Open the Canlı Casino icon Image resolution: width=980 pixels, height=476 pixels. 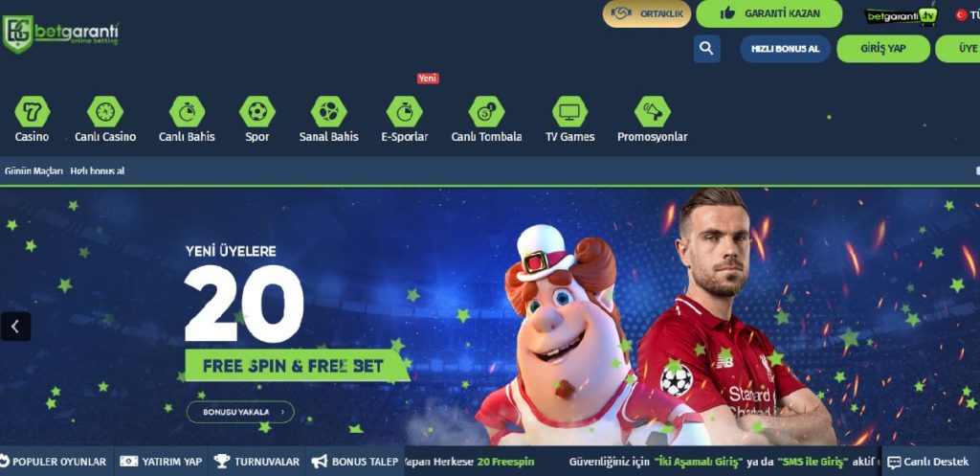(105, 112)
